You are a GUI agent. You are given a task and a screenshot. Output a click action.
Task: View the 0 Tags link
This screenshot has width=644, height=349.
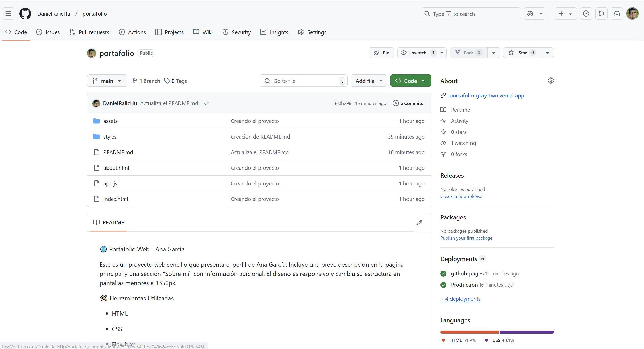[x=176, y=81]
